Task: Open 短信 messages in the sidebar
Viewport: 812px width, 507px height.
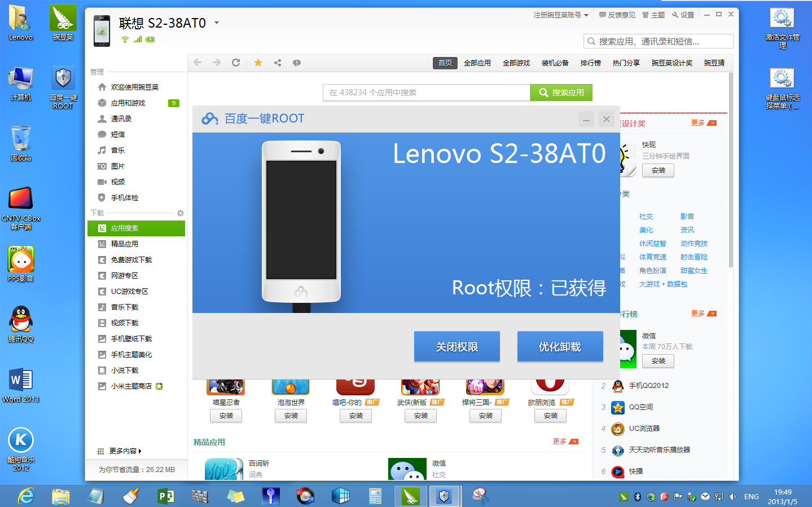Action: [x=137, y=135]
